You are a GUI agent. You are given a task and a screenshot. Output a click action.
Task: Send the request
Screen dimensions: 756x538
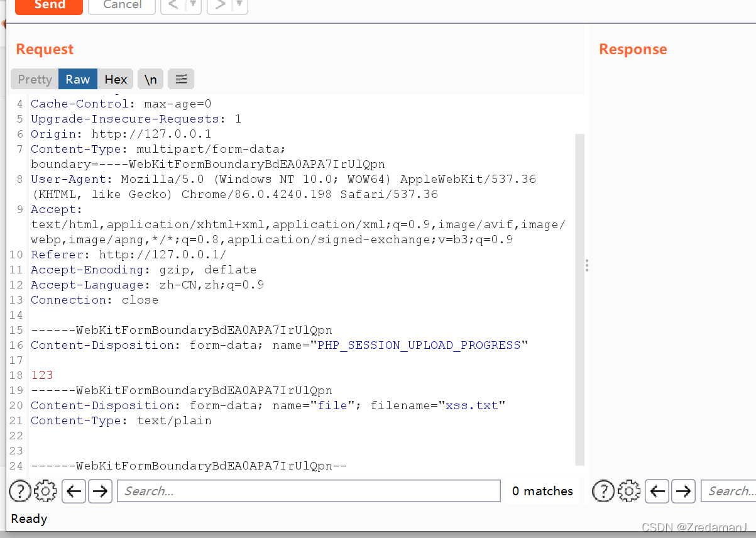click(x=48, y=6)
